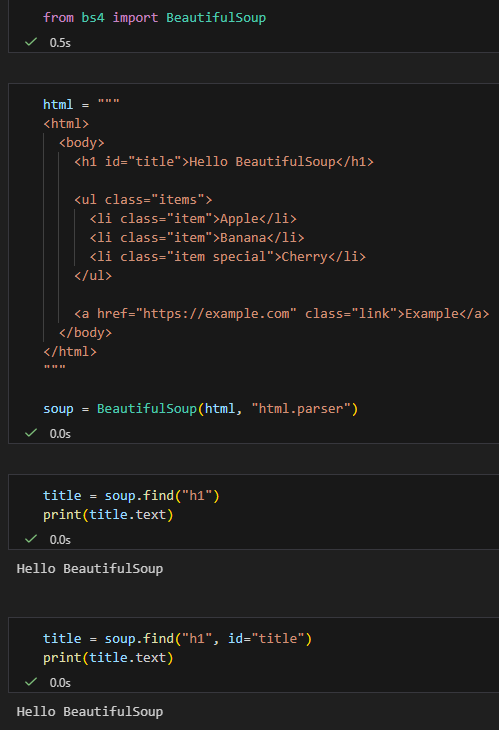Click the 0.0s time under the id="title" cell
Screen dimensions: 499x730
[60, 683]
